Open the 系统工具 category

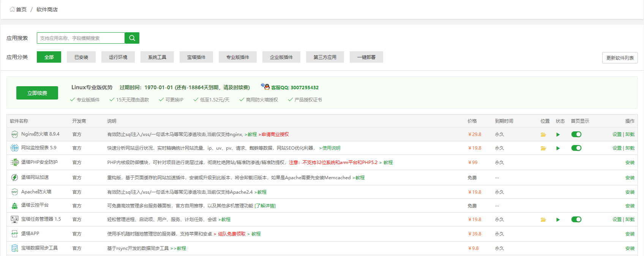coord(157,57)
